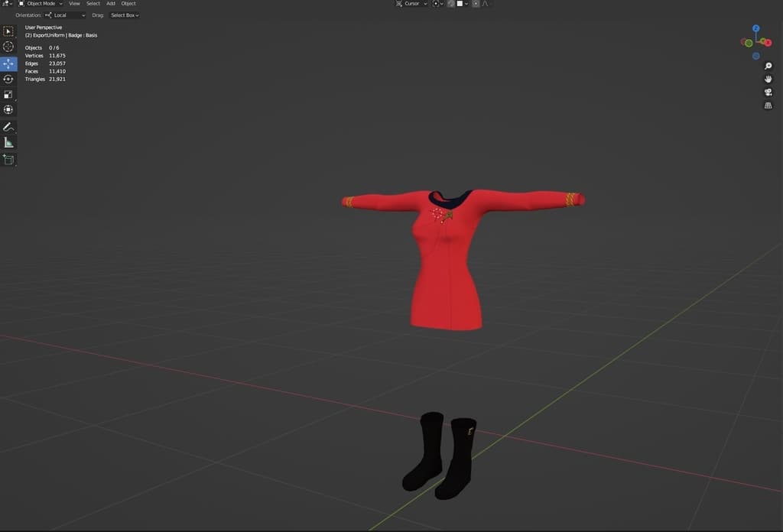Select the Measure ruler tool
This screenshot has height=532, width=783.
[x=8, y=143]
